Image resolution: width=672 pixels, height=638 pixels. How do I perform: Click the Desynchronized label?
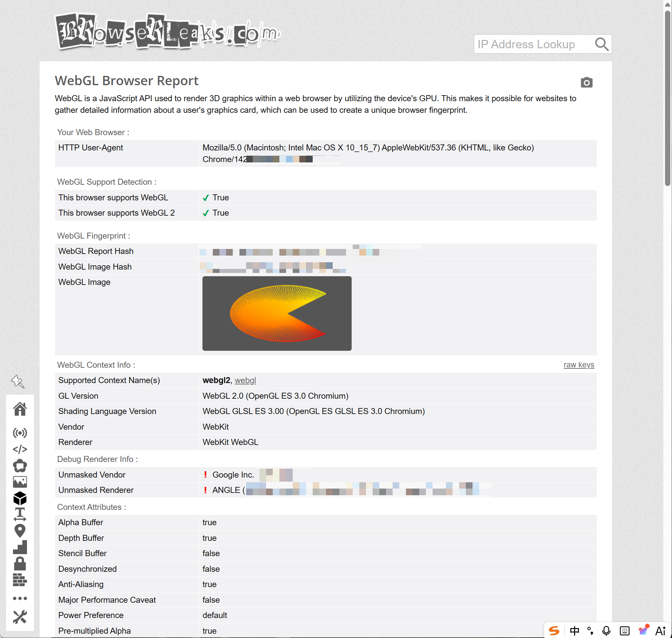tap(88, 569)
